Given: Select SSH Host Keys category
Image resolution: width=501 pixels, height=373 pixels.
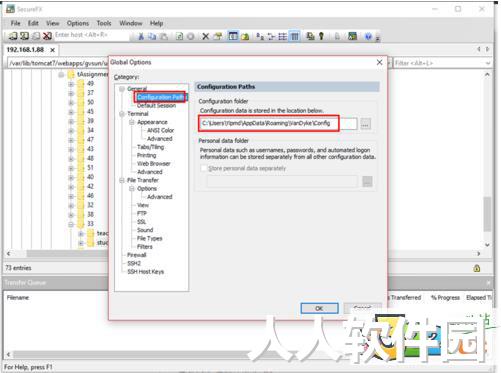Looking at the screenshot, I should coord(146,272).
